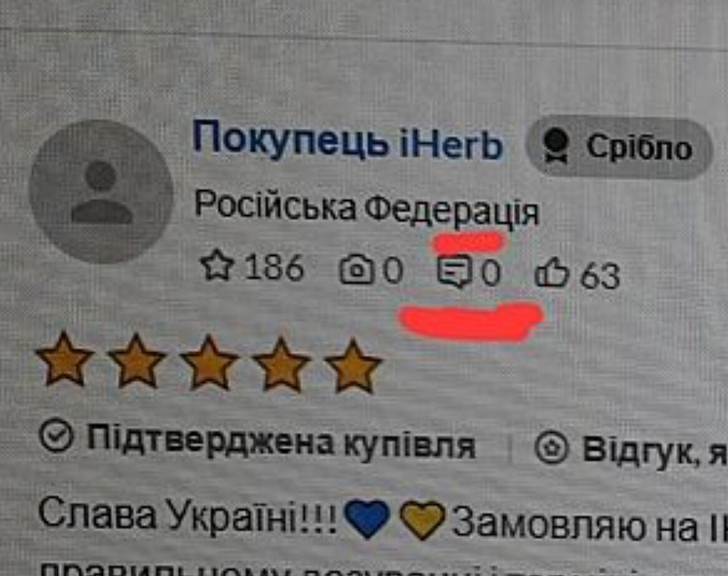
Task: Click the grey user avatar thumbnail
Action: click(x=101, y=192)
